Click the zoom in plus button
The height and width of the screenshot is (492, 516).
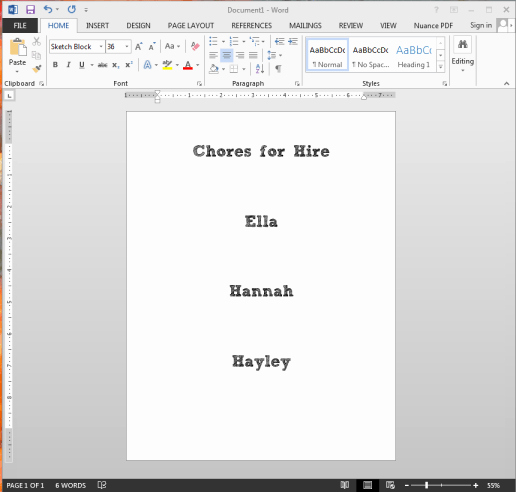[x=476, y=485]
